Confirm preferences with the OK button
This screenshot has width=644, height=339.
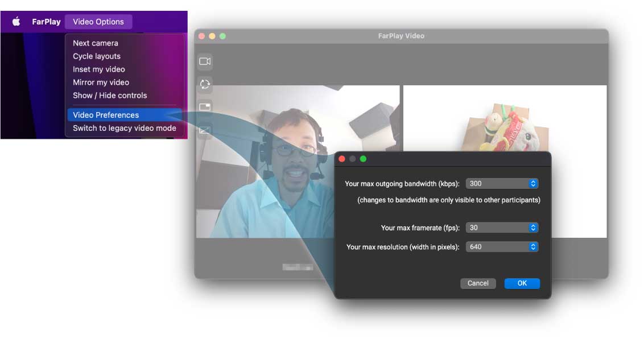click(522, 283)
